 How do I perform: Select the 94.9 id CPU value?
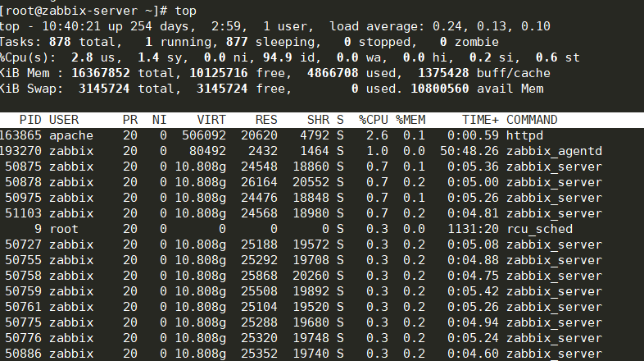click(x=277, y=58)
